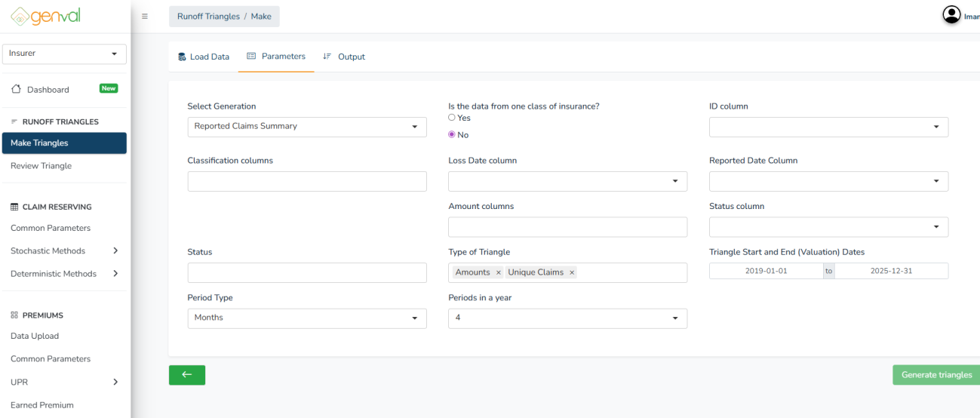Click the Load Data tab
Screen dimensions: 980x418
[204, 57]
